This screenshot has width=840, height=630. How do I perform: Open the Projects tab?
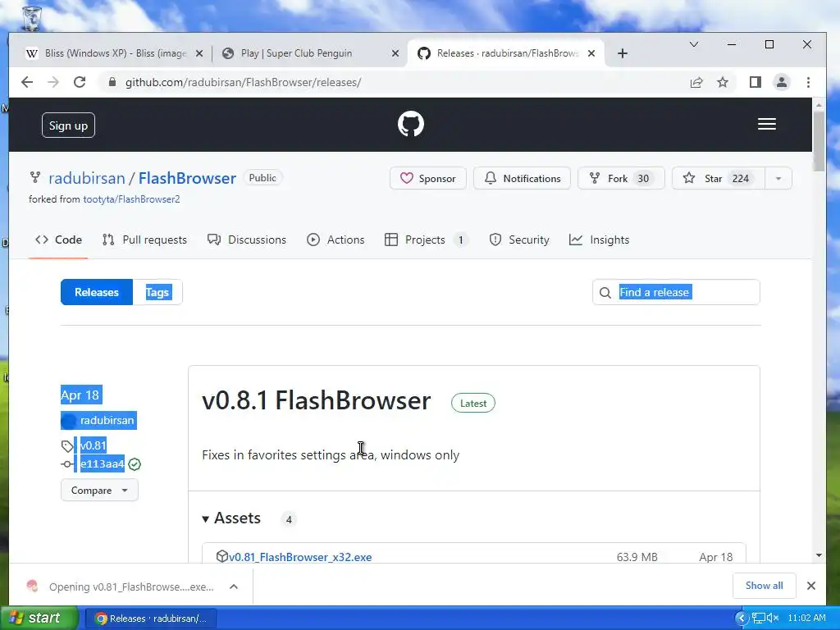427,240
